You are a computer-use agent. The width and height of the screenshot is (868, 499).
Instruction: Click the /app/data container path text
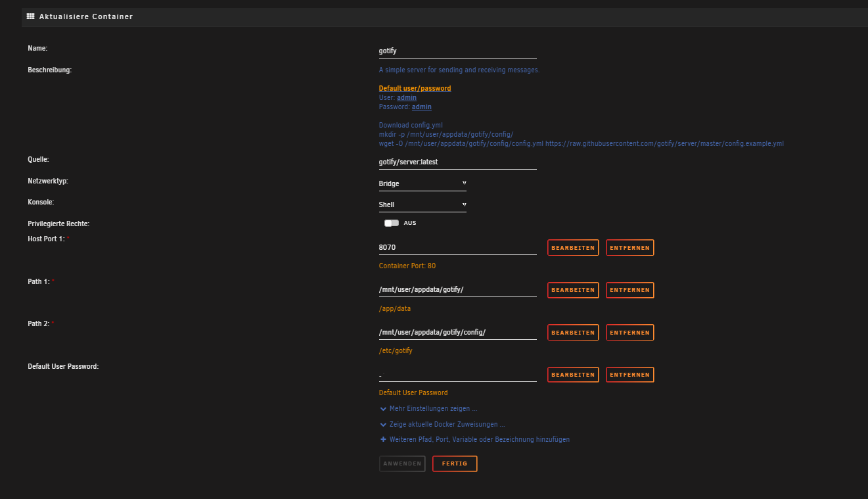pos(395,308)
